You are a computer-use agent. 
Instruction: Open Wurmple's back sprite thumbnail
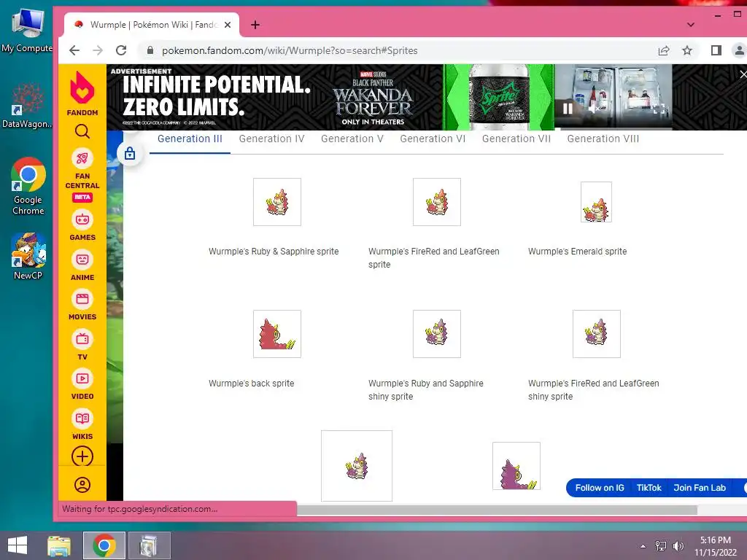point(277,334)
